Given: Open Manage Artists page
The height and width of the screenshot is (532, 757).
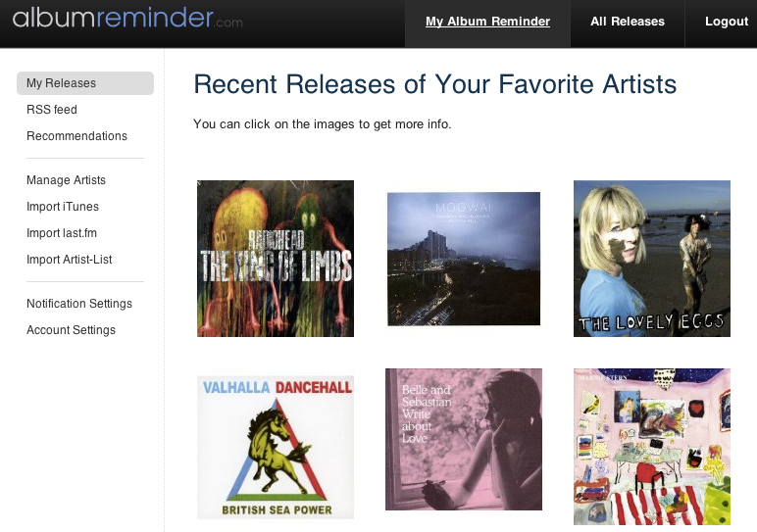Looking at the screenshot, I should pos(66,180).
